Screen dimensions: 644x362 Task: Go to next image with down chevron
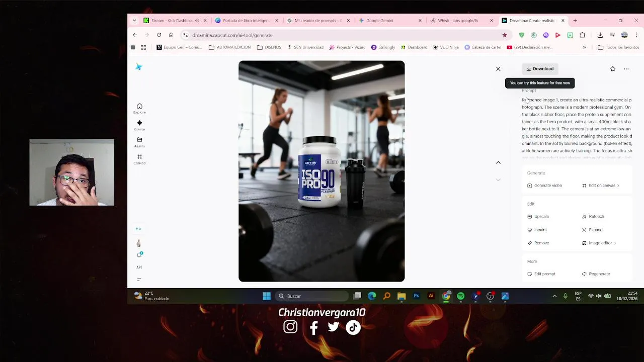[x=498, y=179]
